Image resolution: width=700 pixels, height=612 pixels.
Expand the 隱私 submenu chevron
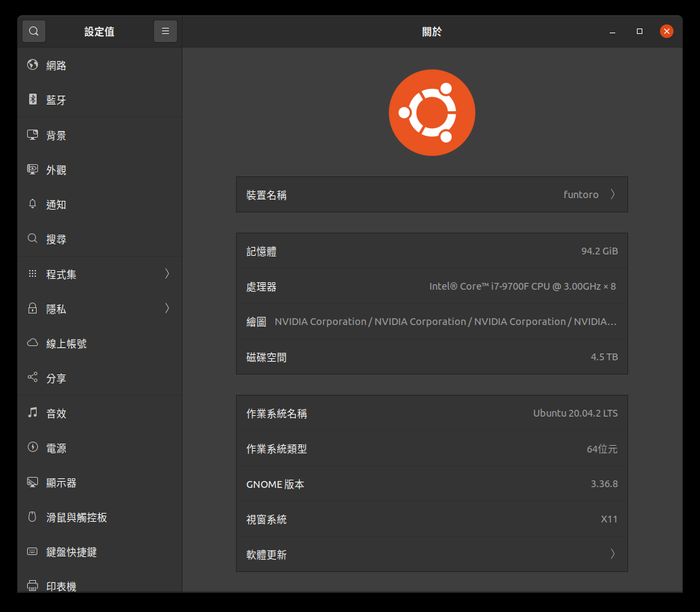point(167,308)
